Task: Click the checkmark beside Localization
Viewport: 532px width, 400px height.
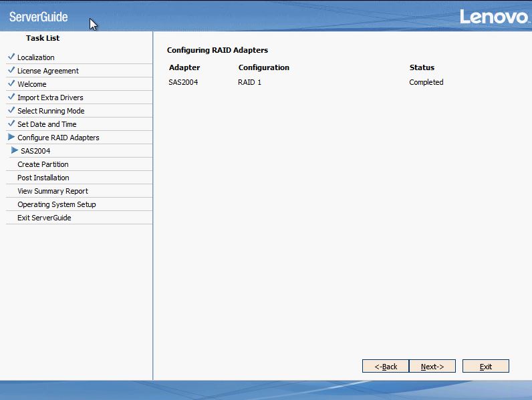Action: (11, 57)
